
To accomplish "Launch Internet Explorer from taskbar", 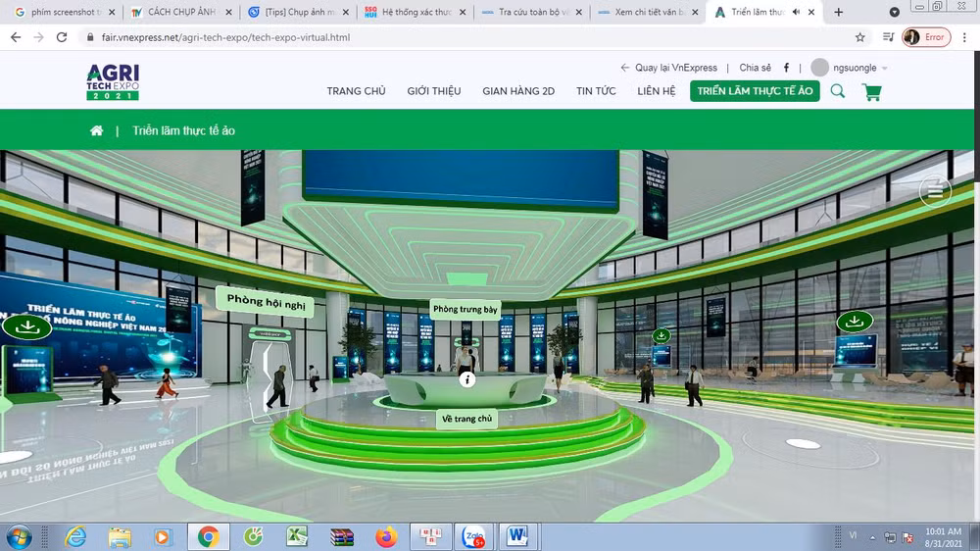I will [x=75, y=537].
